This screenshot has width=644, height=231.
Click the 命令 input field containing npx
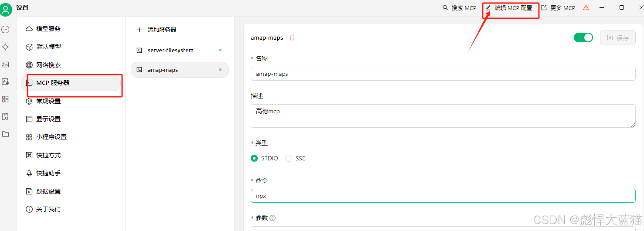[x=443, y=196]
